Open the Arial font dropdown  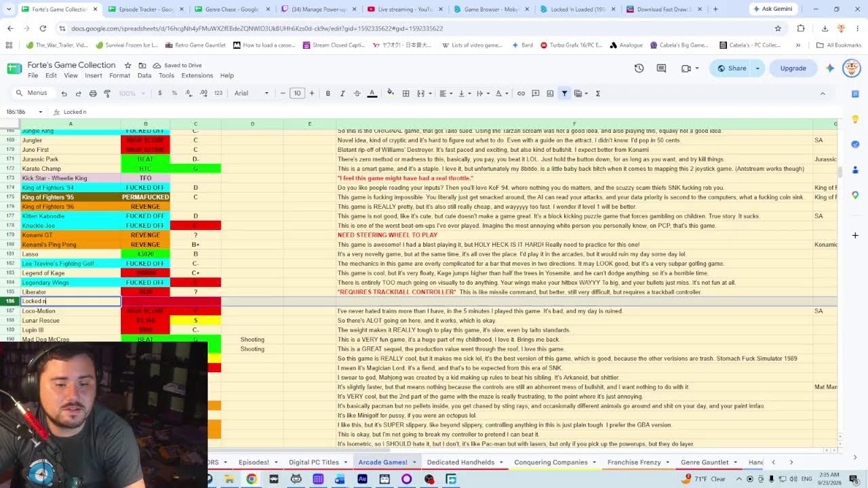(252, 94)
